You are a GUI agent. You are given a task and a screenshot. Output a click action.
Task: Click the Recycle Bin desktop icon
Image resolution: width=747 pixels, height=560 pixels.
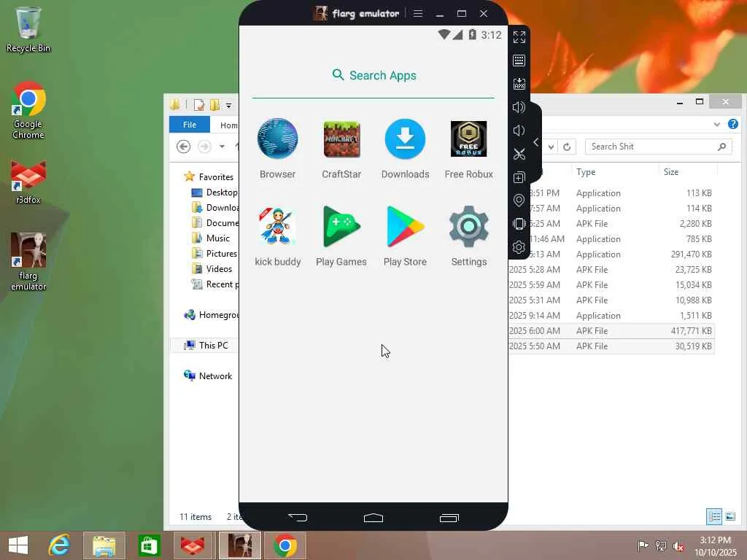28,29
